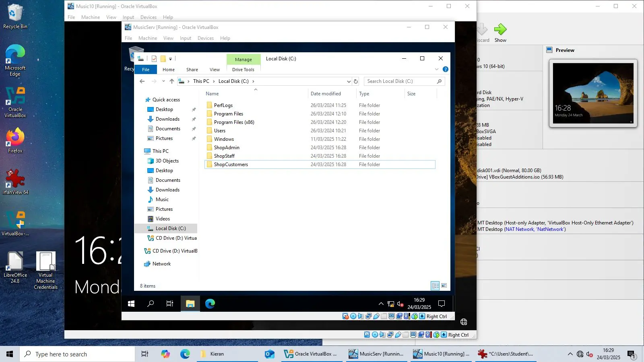Viewport: 644px width, 362px height.
Task: Open the Home ribbon tab
Action: click(x=169, y=70)
